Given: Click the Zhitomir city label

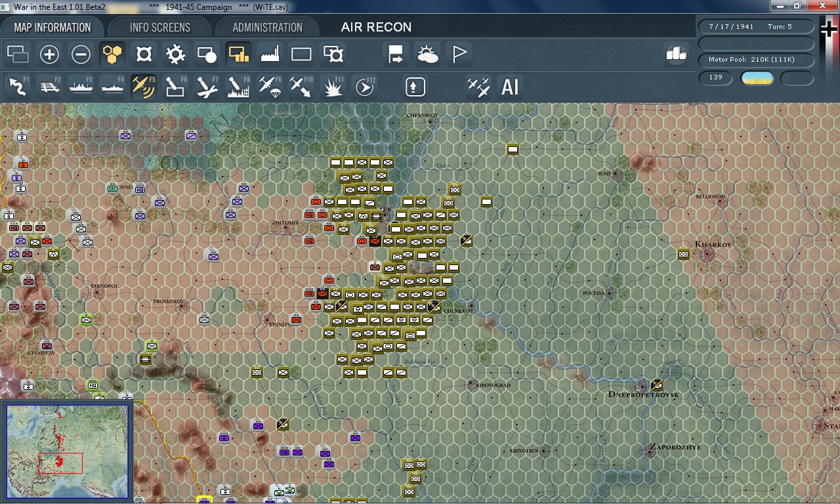Looking at the screenshot, I should tap(285, 223).
